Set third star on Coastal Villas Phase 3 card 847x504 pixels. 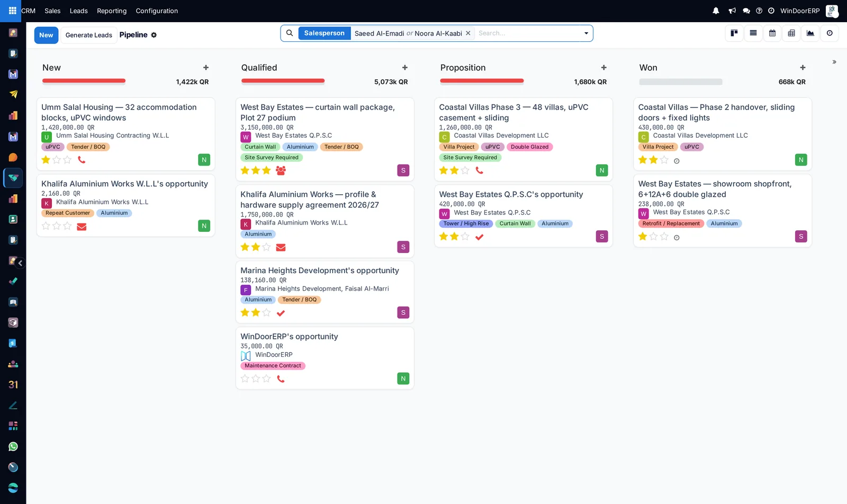coord(465,170)
